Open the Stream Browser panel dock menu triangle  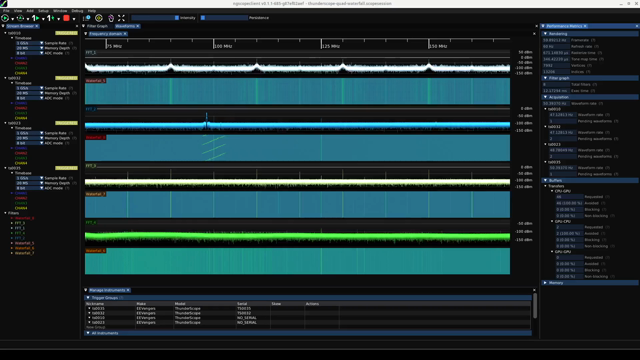[x=3, y=26]
